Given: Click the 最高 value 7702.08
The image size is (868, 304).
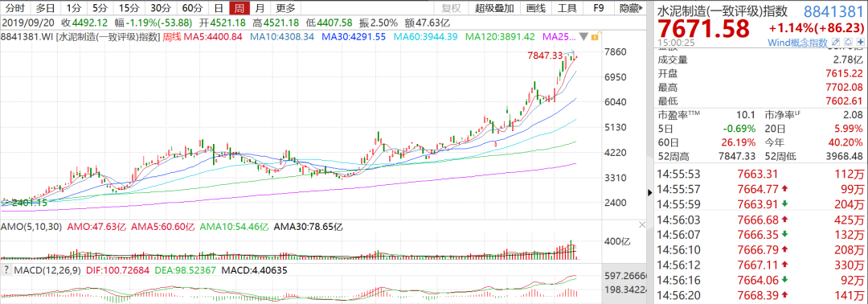Looking at the screenshot, I should [x=843, y=88].
